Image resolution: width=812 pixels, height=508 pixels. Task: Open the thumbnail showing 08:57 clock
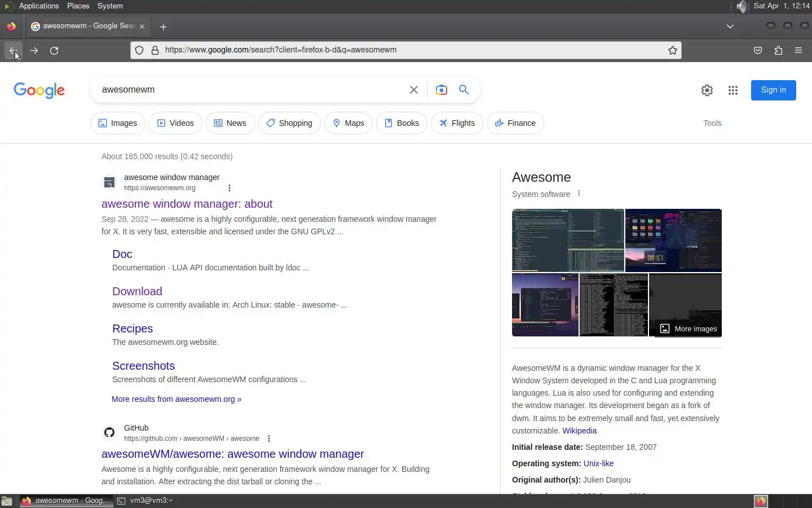click(673, 240)
